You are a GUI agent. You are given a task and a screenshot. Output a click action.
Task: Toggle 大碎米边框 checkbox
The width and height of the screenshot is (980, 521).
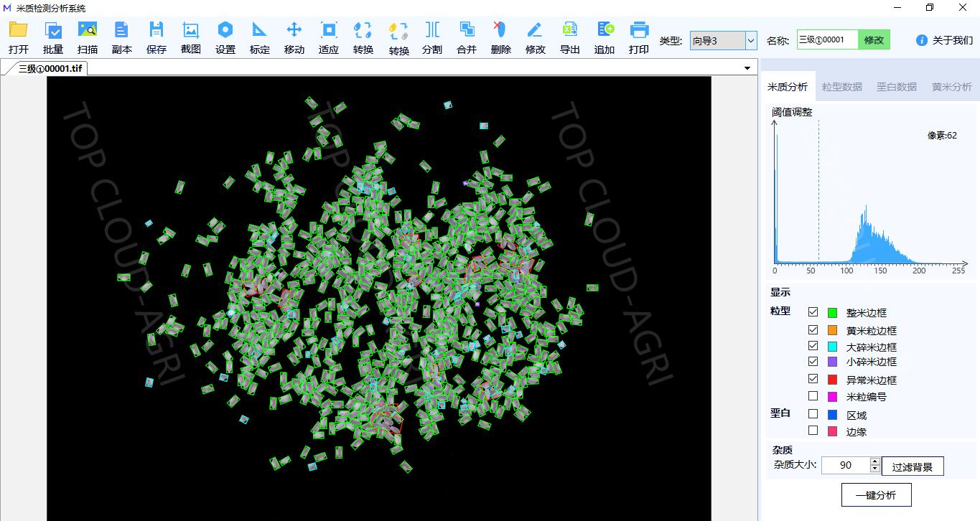[813, 346]
